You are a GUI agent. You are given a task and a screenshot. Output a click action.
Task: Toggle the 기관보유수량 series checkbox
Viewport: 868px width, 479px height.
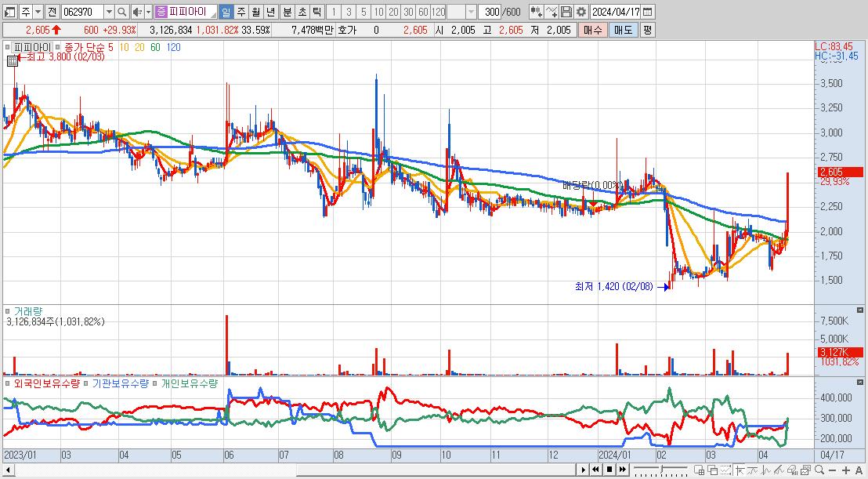(x=86, y=384)
